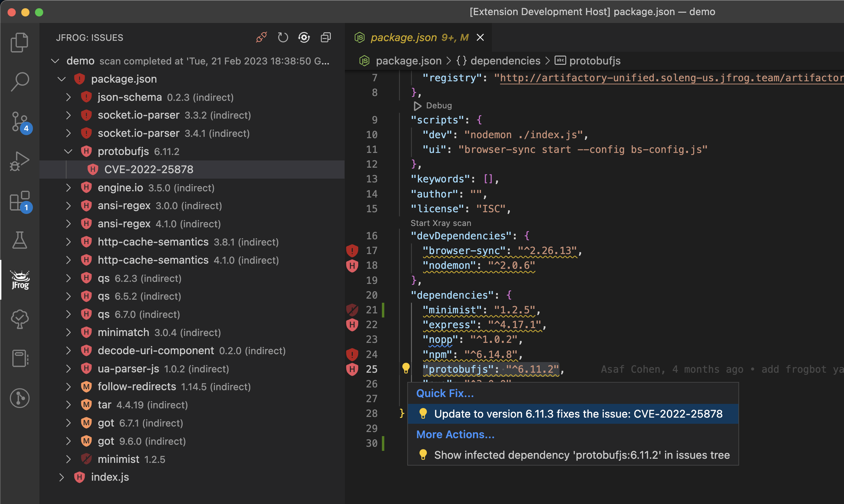844x504 pixels.
Task: Click the JFrog activity bar icon
Action: [20, 280]
